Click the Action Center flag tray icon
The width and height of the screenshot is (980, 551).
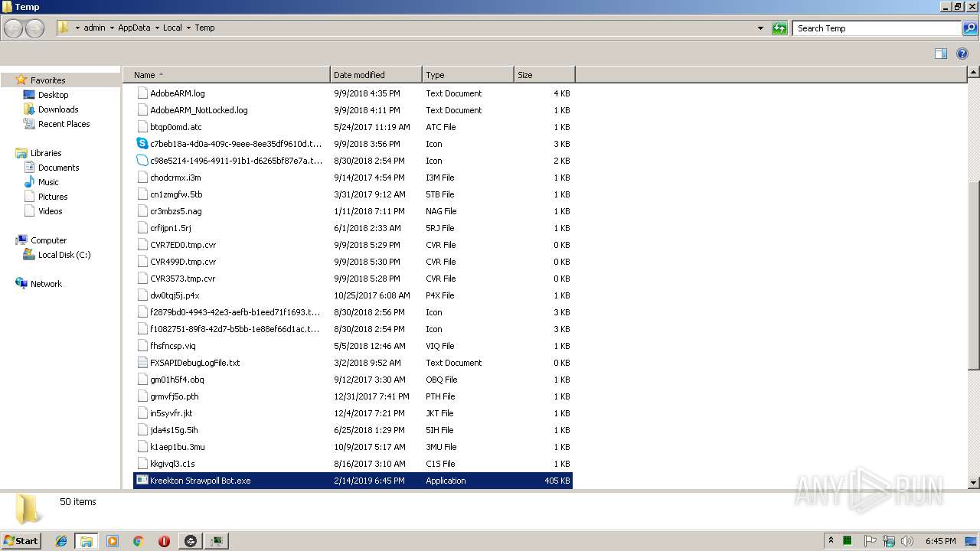point(871,541)
